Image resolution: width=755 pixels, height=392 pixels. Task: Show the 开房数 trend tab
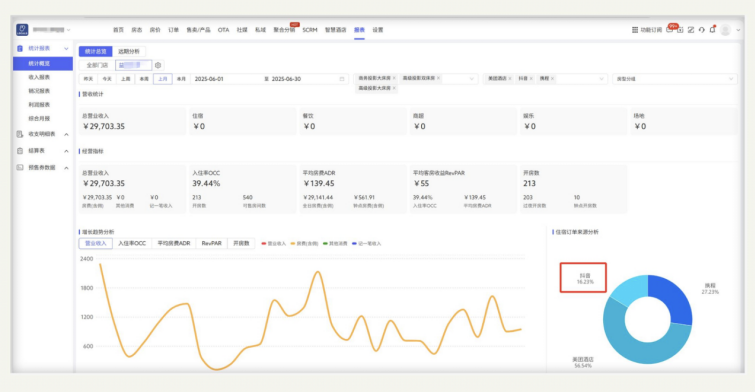(x=241, y=244)
